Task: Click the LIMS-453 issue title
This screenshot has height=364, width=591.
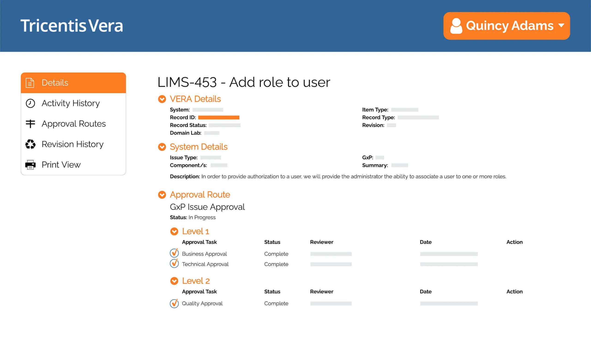Action: [x=244, y=82]
